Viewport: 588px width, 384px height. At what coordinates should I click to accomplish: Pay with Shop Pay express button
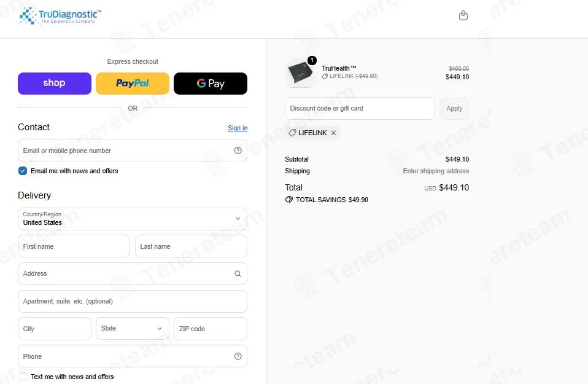click(55, 84)
